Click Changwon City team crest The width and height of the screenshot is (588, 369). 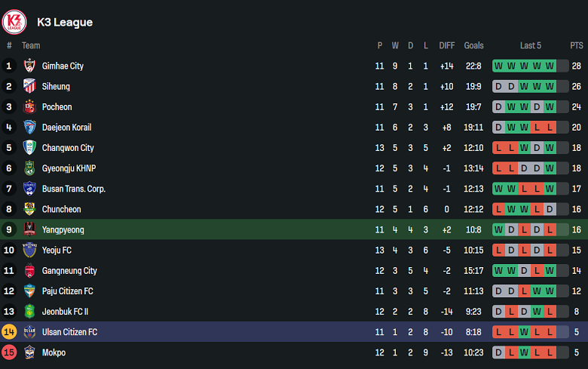click(29, 148)
